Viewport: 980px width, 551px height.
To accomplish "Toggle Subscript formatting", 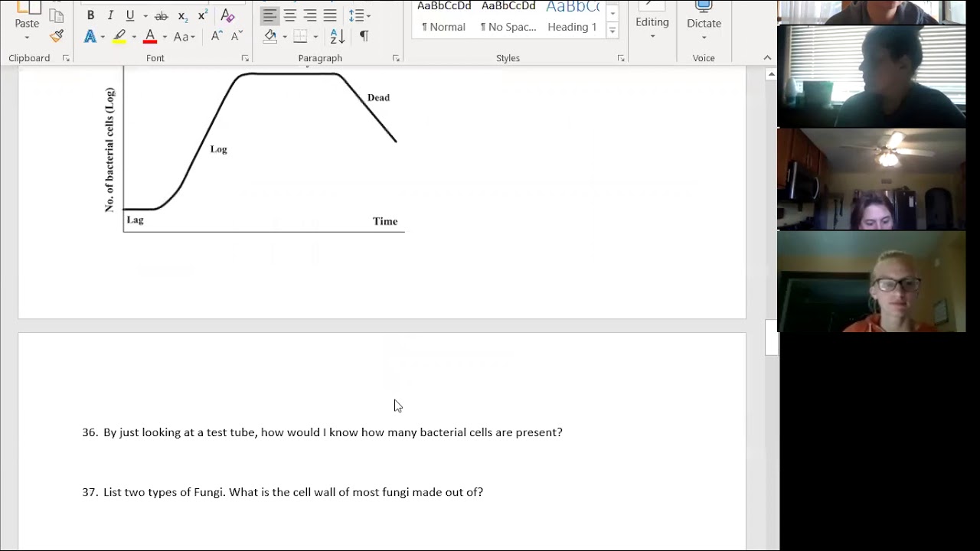I will coord(182,15).
